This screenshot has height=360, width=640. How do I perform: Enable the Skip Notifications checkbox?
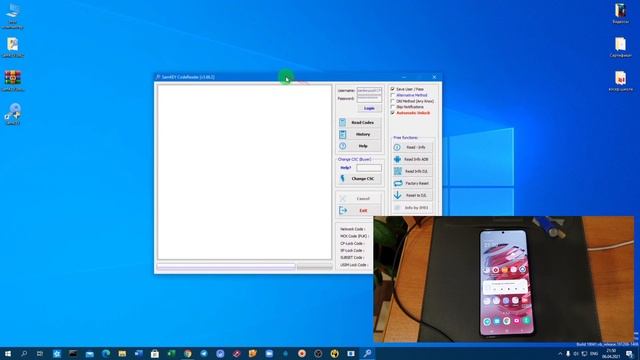pyautogui.click(x=393, y=107)
